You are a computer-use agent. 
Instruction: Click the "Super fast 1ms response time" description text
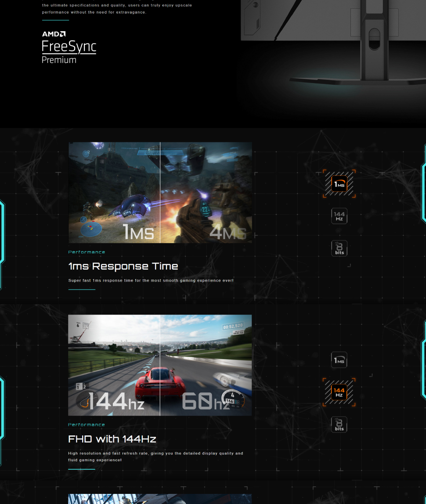coord(151,280)
